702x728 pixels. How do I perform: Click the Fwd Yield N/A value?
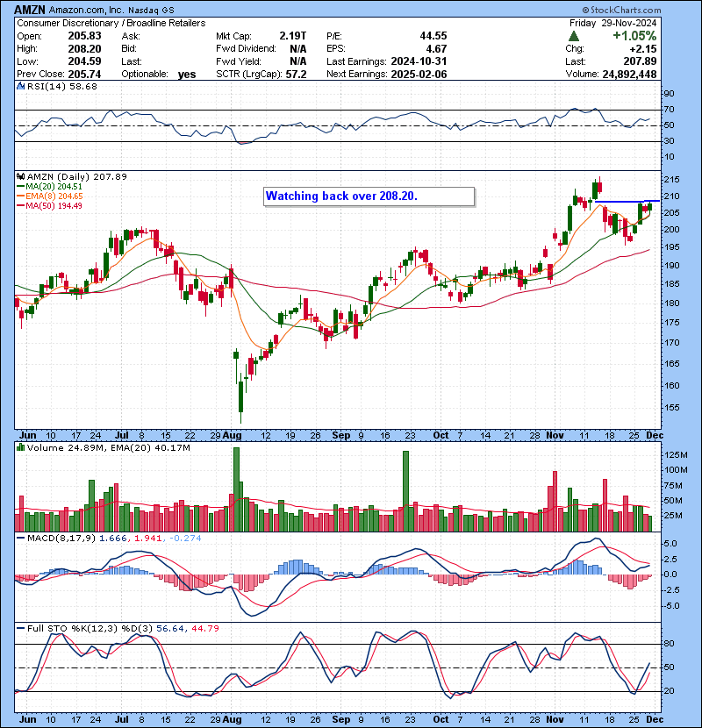tap(297, 61)
